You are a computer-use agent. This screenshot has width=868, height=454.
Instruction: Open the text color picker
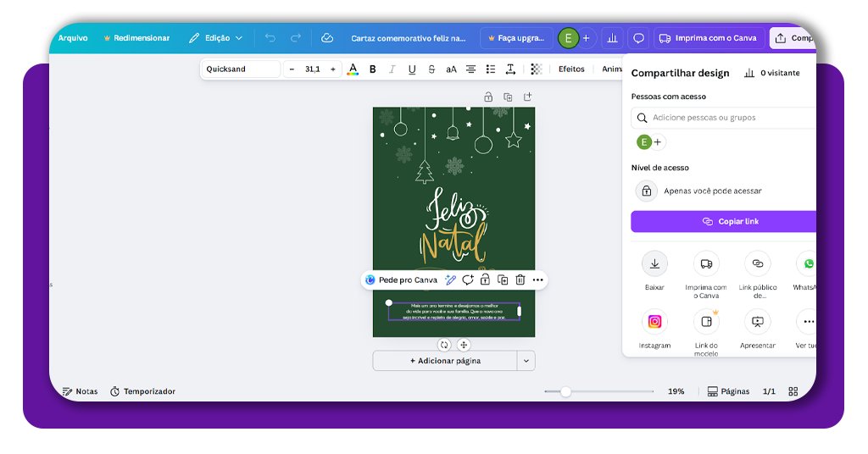point(353,69)
